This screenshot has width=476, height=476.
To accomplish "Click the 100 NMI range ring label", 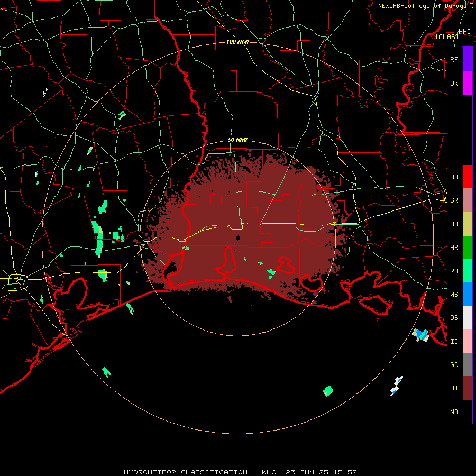I will (237, 42).
